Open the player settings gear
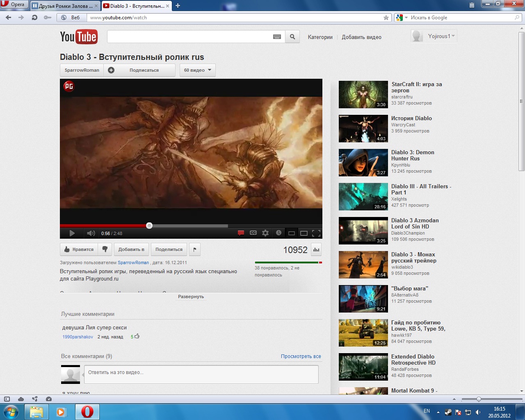The width and height of the screenshot is (525, 420). tap(265, 233)
